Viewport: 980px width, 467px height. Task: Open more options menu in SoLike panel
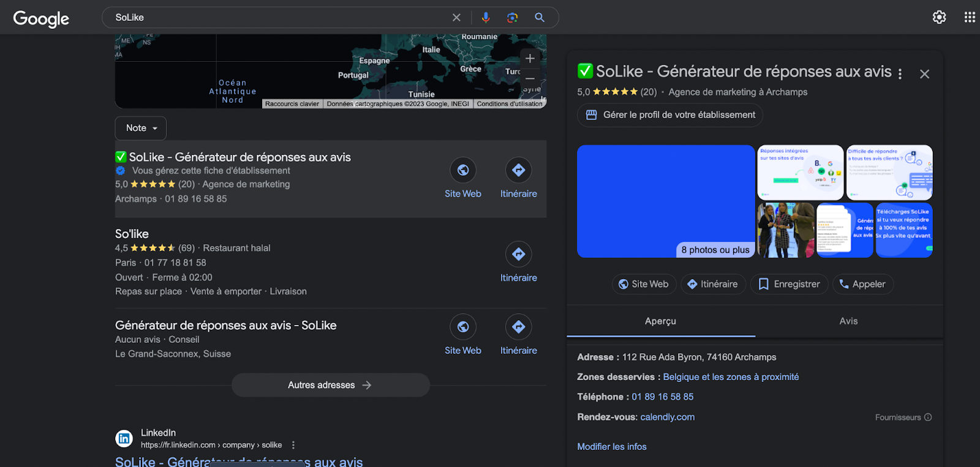[900, 74]
